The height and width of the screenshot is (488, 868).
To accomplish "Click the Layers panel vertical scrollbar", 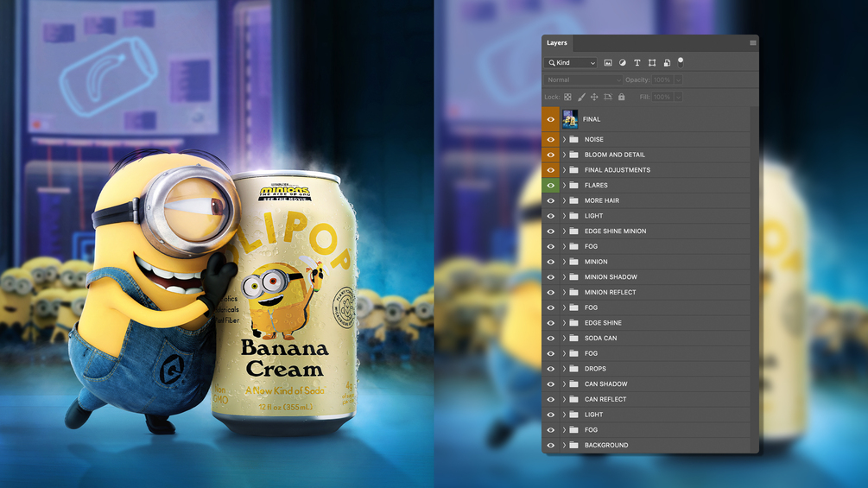I will point(754,279).
